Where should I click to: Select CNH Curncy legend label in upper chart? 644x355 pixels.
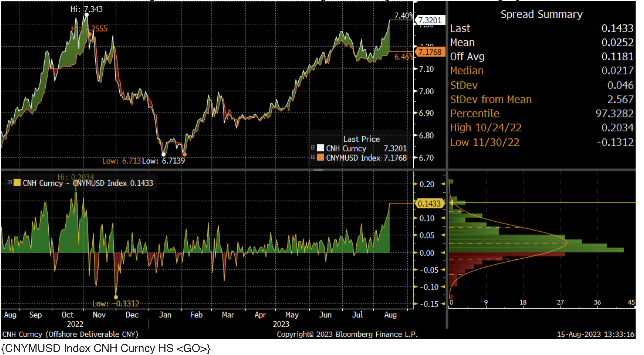(346, 148)
